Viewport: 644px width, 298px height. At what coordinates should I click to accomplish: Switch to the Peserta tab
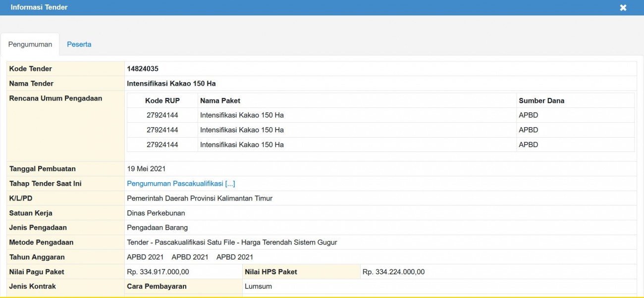click(80, 44)
